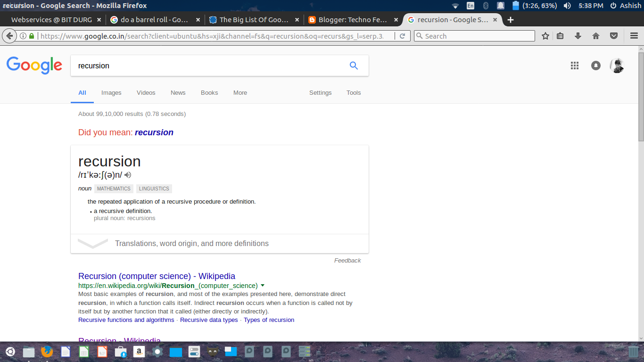This screenshot has width=644, height=362.
Task: Open the downloads arrow icon
Action: click(578, 36)
